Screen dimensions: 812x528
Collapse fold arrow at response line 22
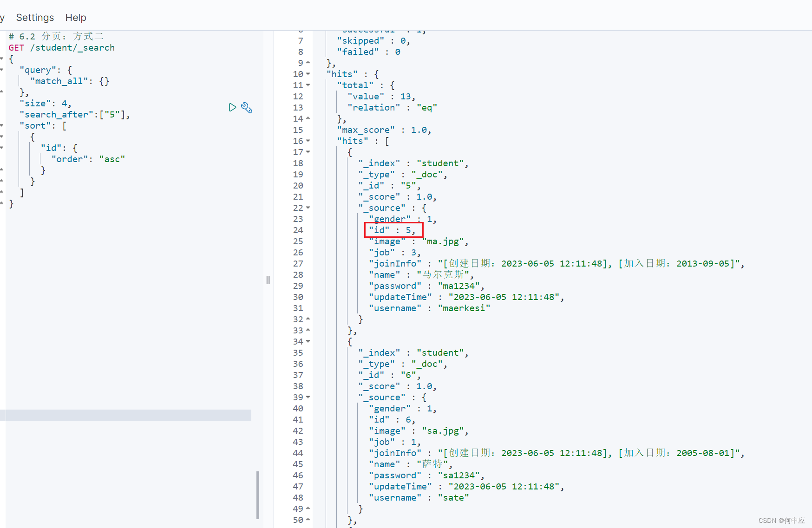308,208
